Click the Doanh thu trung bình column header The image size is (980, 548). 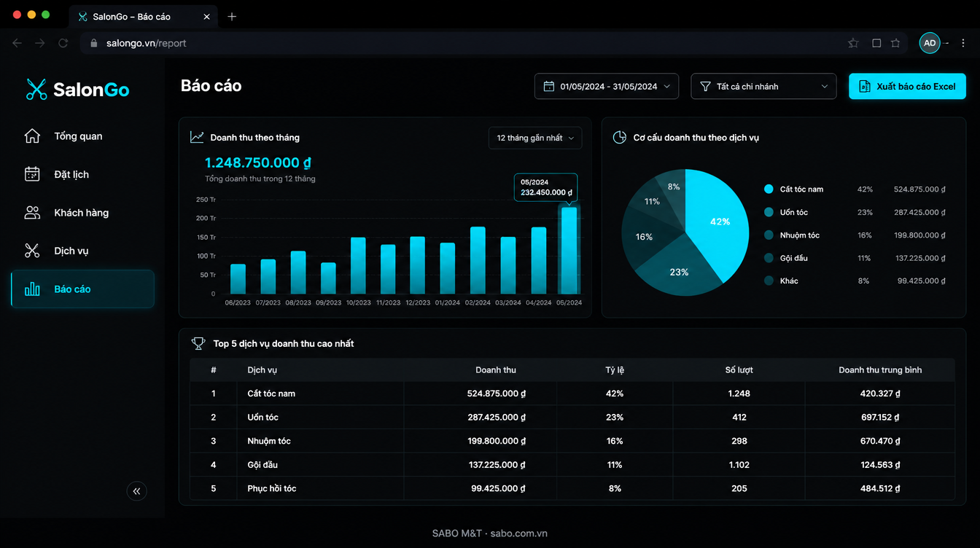880,370
